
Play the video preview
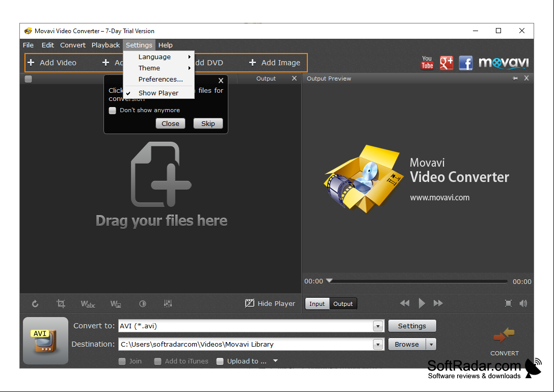tap(421, 303)
